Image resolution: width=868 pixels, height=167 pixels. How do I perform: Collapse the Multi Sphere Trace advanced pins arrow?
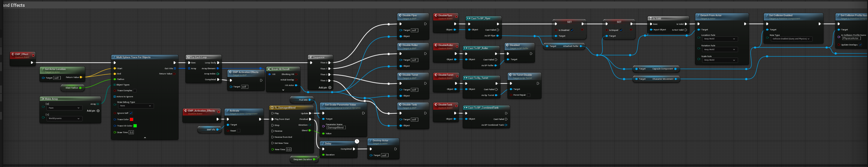pyautogui.click(x=145, y=137)
